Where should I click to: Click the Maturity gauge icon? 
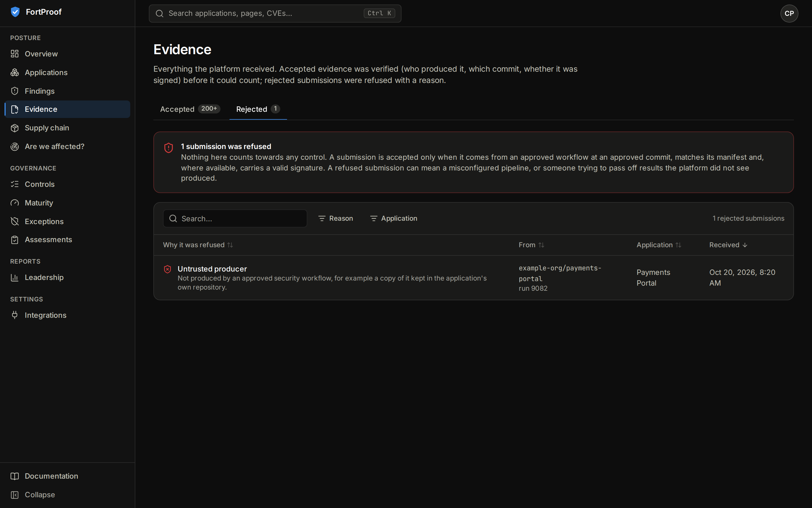click(x=14, y=203)
